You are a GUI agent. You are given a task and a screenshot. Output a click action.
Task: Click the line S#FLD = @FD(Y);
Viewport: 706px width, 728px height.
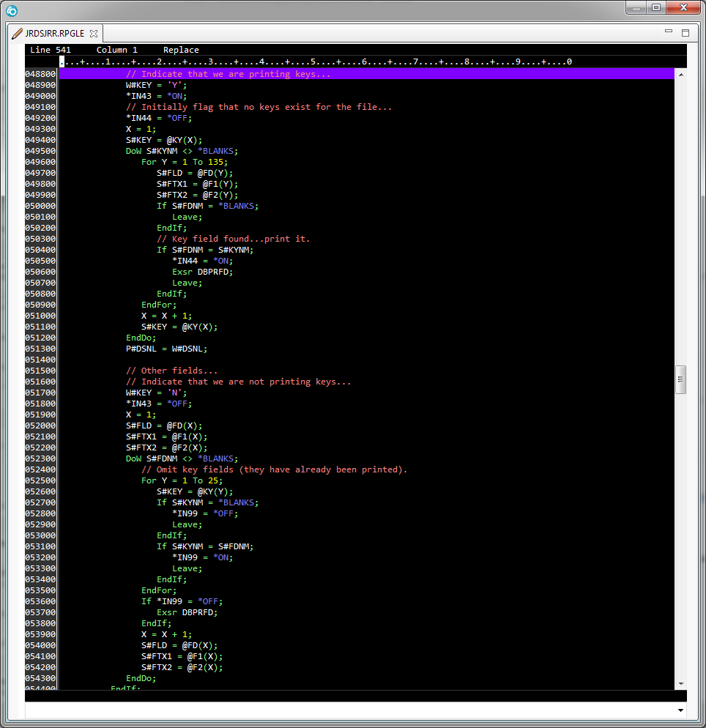pyautogui.click(x=195, y=173)
